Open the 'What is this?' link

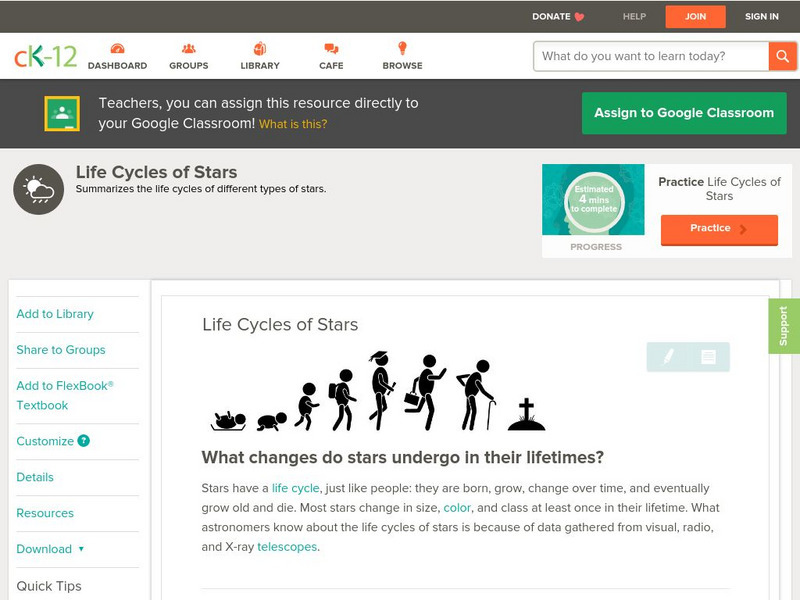tap(293, 125)
